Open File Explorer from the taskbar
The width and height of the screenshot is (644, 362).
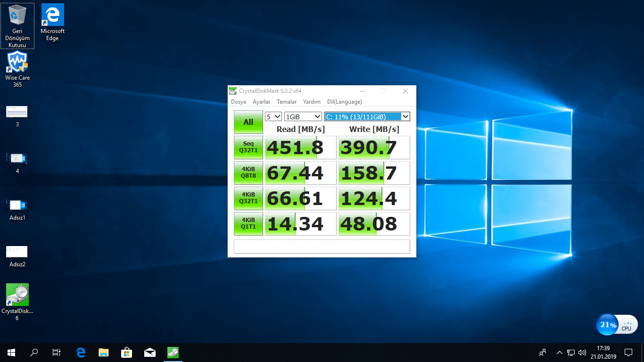pos(103,352)
